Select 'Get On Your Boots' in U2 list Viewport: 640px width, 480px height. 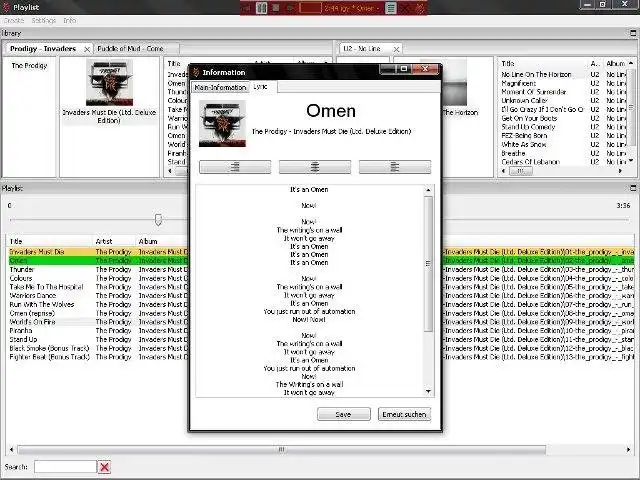(529, 118)
